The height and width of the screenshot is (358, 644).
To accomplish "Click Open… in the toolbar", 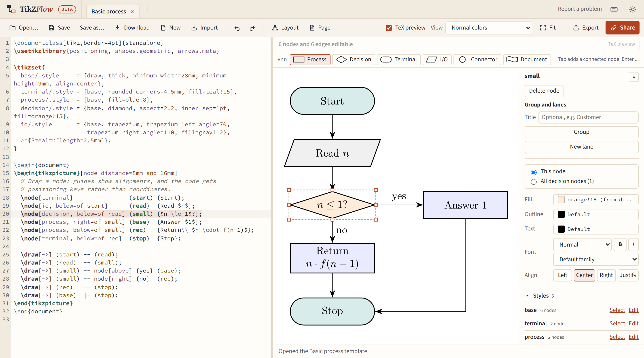I will click(24, 28).
